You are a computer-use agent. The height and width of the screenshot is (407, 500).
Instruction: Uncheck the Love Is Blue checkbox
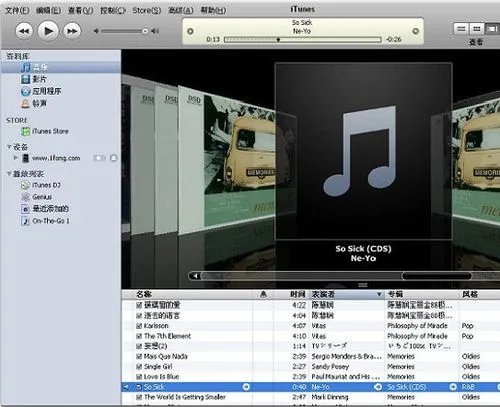coord(139,377)
